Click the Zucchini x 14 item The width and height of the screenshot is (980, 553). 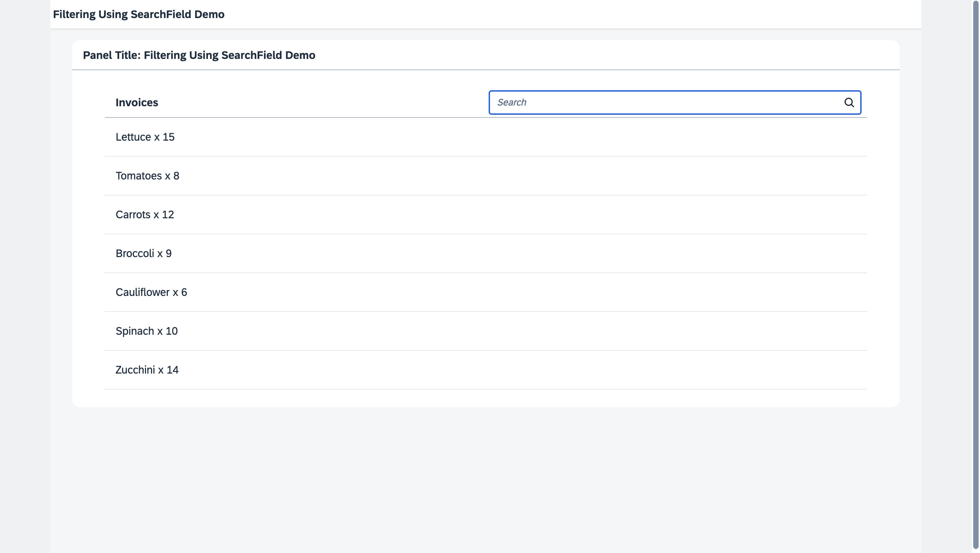147,370
